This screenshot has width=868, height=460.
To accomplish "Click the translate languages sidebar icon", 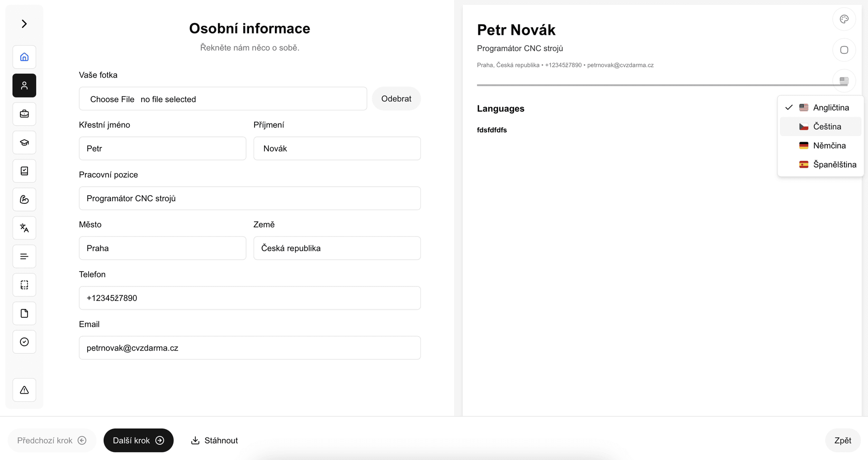I will tap(24, 228).
